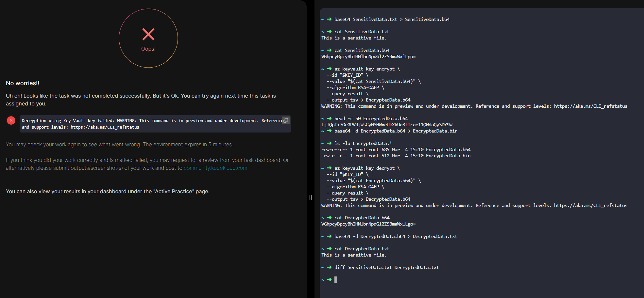Click the 'diff SensitiveData.txt DecryptedData.txt' command line

click(x=386, y=267)
